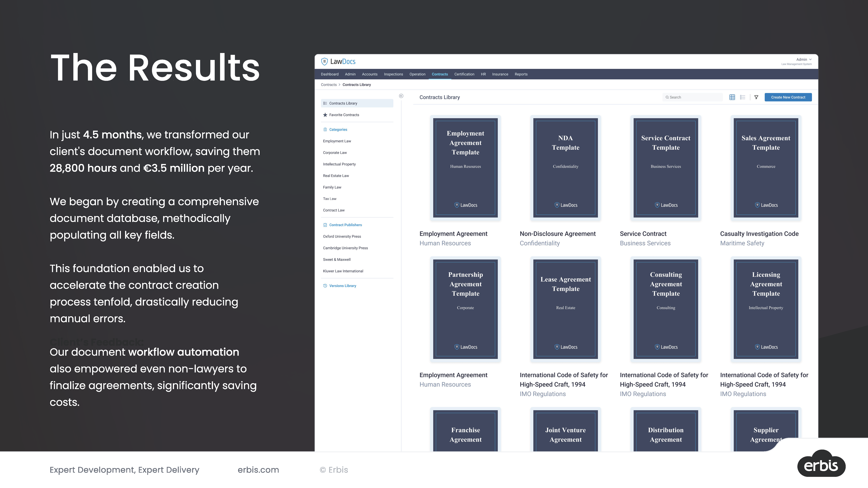Switch to grid view
This screenshot has height=488, width=868.
click(x=732, y=97)
